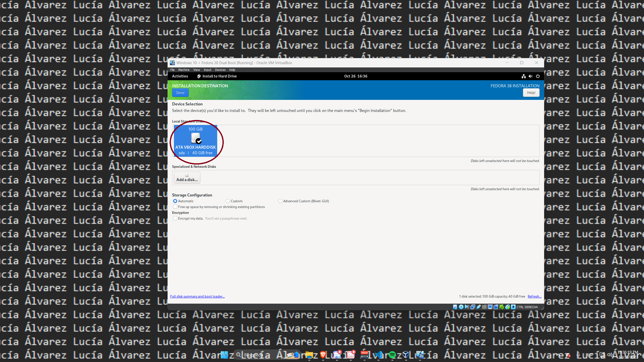The image size is (644, 362).
Task: Deselect the ATA VBOX HARDDISK sda tile
Action: point(196,141)
